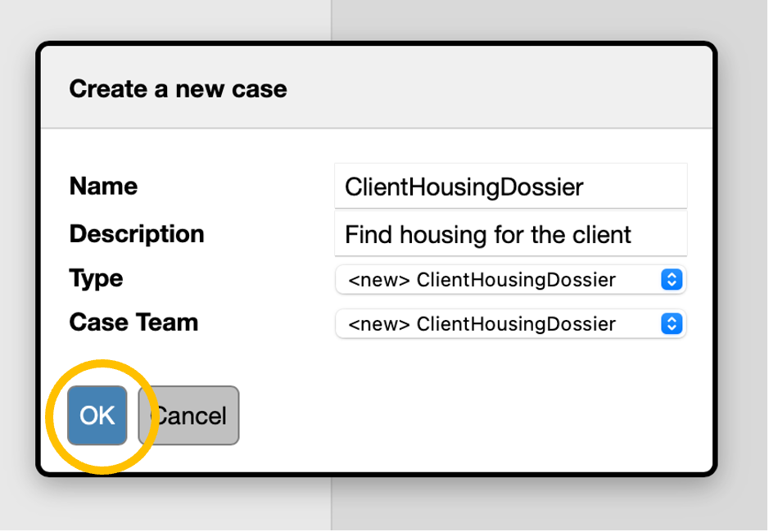This screenshot has width=769, height=532.
Task: Click the "Find housing for the client" text
Action: tap(487, 235)
